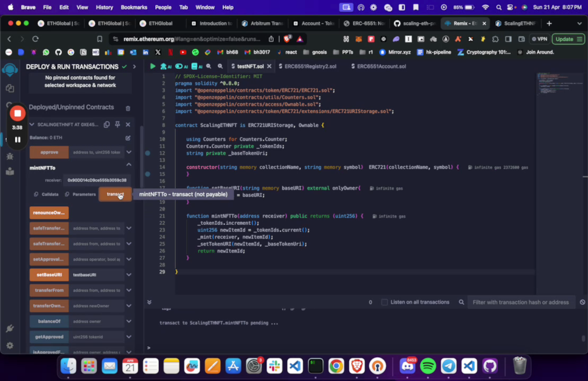The image size is (588, 381).
Task: Clear deployed contracts with the trash icon
Action: point(128,108)
